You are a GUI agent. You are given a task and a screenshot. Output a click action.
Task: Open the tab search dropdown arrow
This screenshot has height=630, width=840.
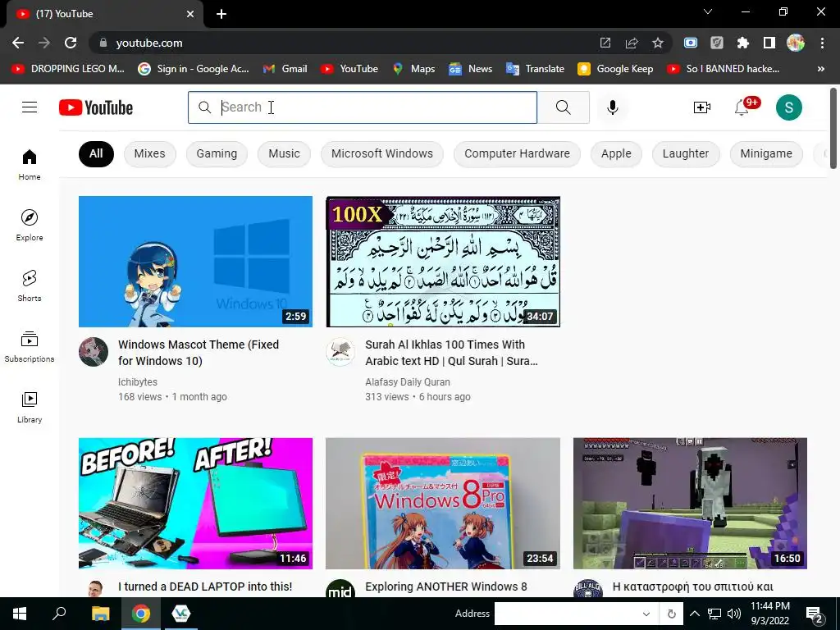click(708, 11)
